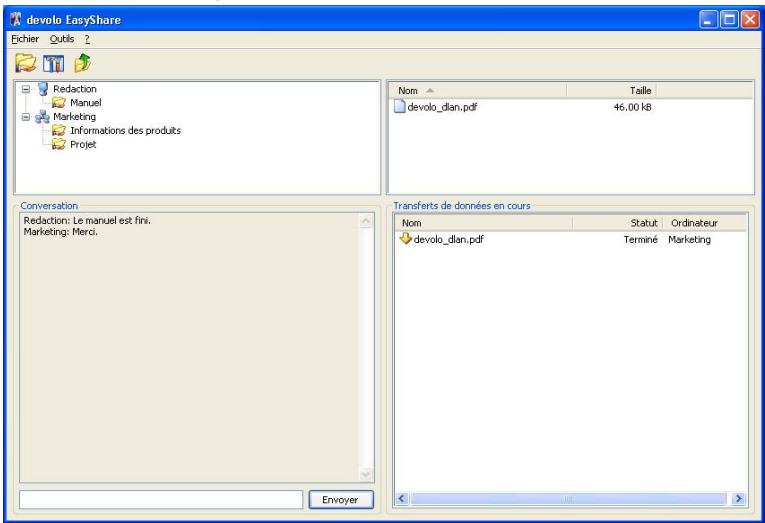Click the Manuel folder icon
This screenshot has width=765, height=523.
59,102
